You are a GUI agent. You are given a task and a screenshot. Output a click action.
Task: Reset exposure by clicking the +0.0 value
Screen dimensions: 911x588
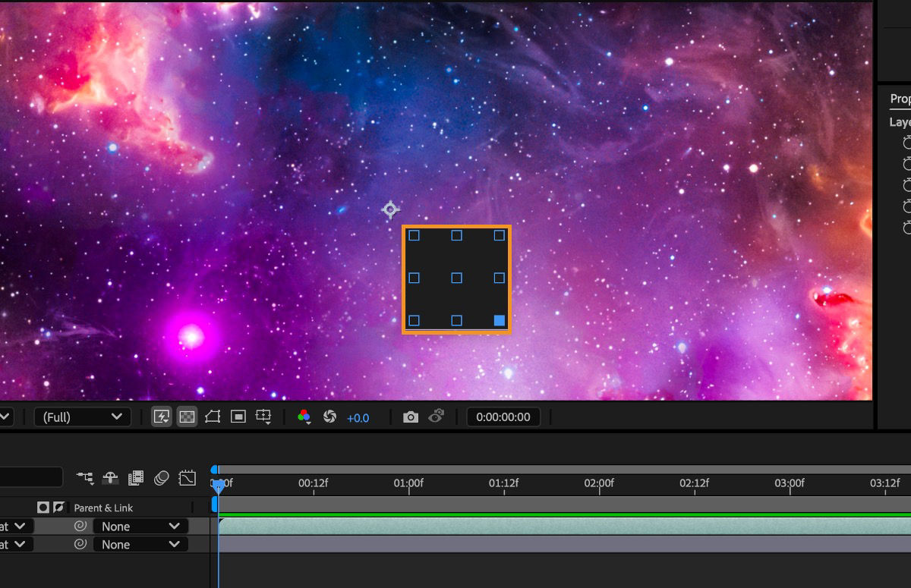tap(357, 417)
